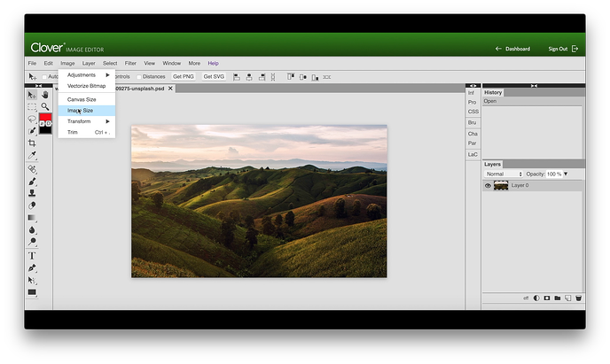Select the Eyedropper tool
The image size is (610, 364).
32,155
